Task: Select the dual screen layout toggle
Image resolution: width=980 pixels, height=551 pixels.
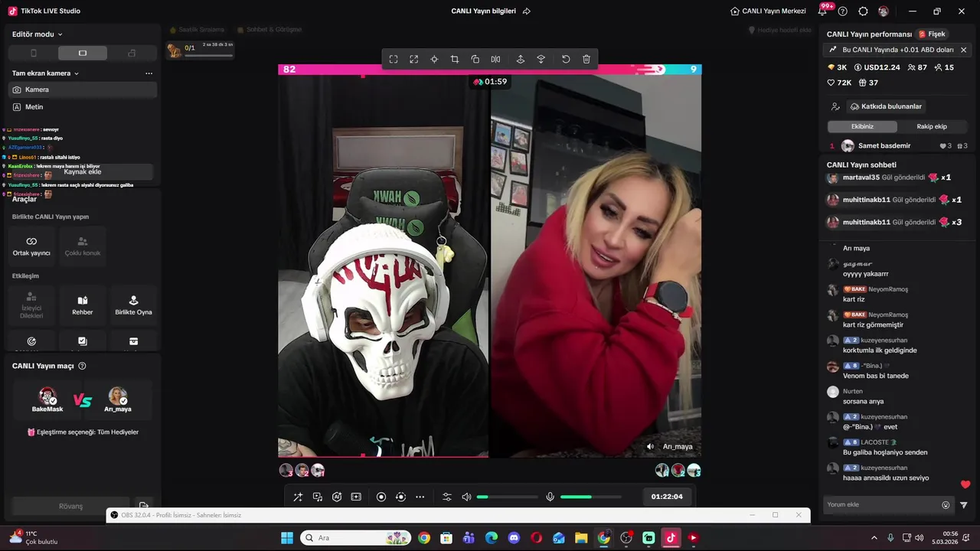Action: 132,53
